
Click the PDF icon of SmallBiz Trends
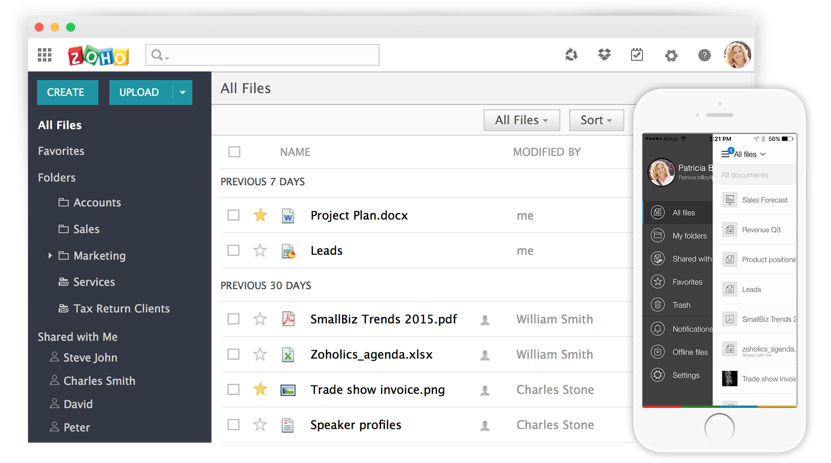point(288,319)
